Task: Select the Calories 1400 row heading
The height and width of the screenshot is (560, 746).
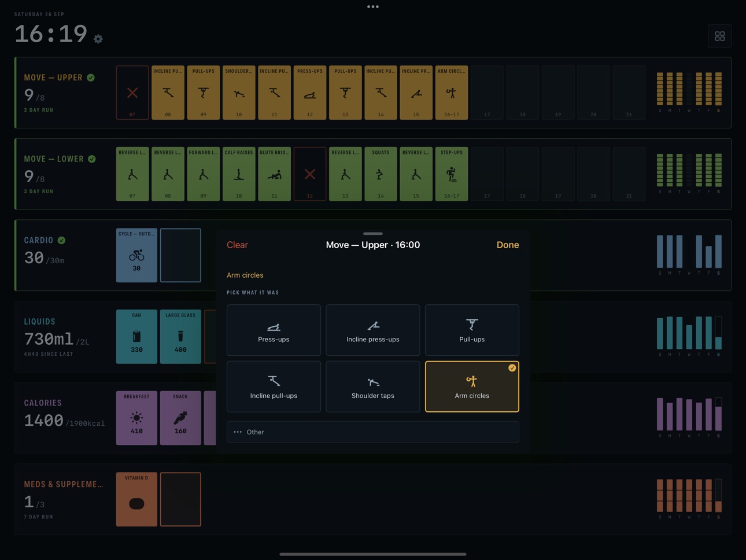Action: click(x=43, y=403)
